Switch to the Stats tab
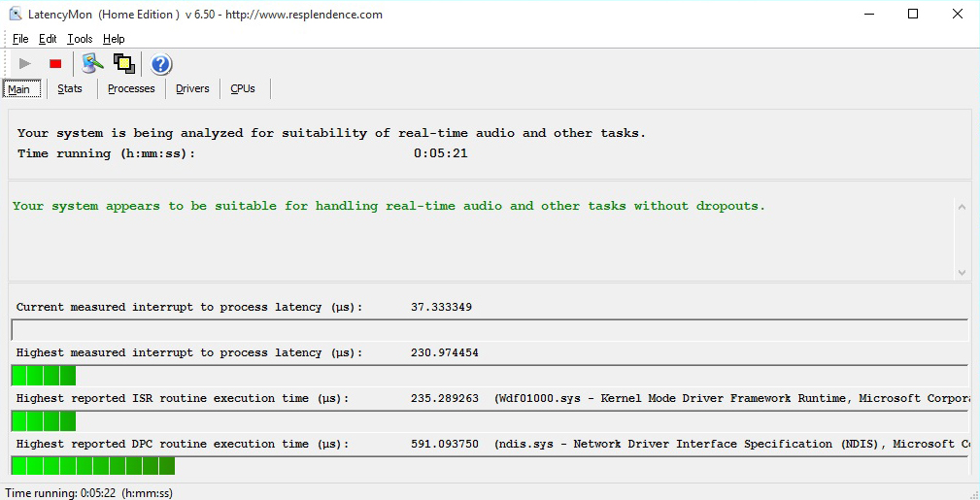 70,89
